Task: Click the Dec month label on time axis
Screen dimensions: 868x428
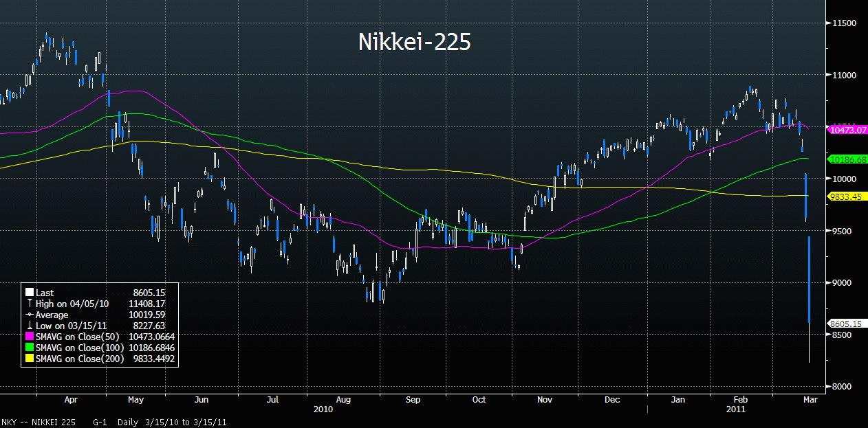Action: click(612, 399)
